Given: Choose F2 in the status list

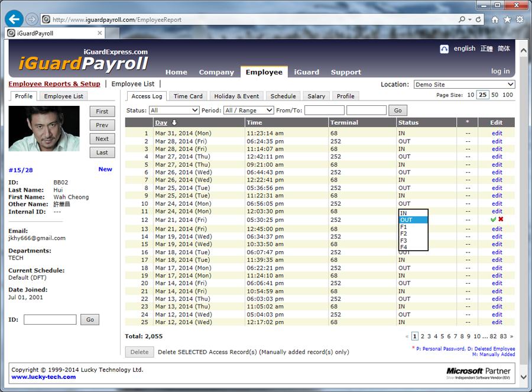Looking at the screenshot, I should (413, 234).
